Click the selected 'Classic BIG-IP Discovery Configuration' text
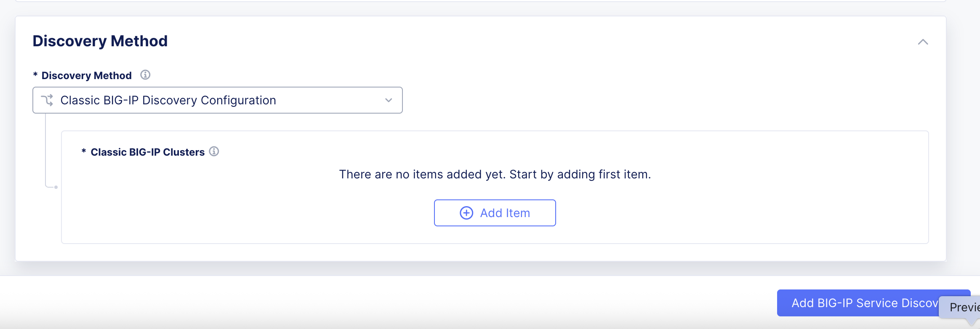 click(168, 100)
